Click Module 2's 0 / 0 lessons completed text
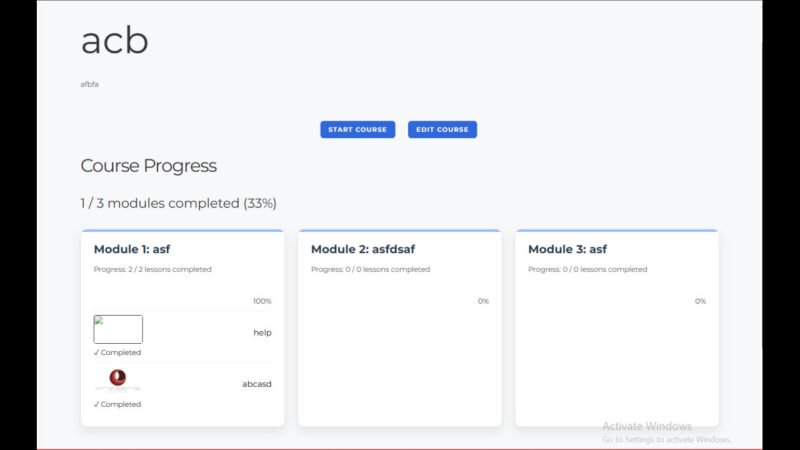This screenshot has height=450, width=800. coord(370,269)
